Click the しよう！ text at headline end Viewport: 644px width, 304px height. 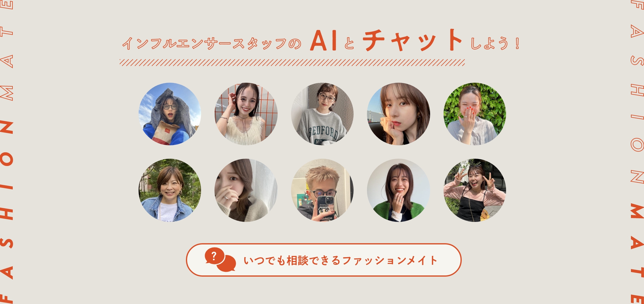point(495,43)
